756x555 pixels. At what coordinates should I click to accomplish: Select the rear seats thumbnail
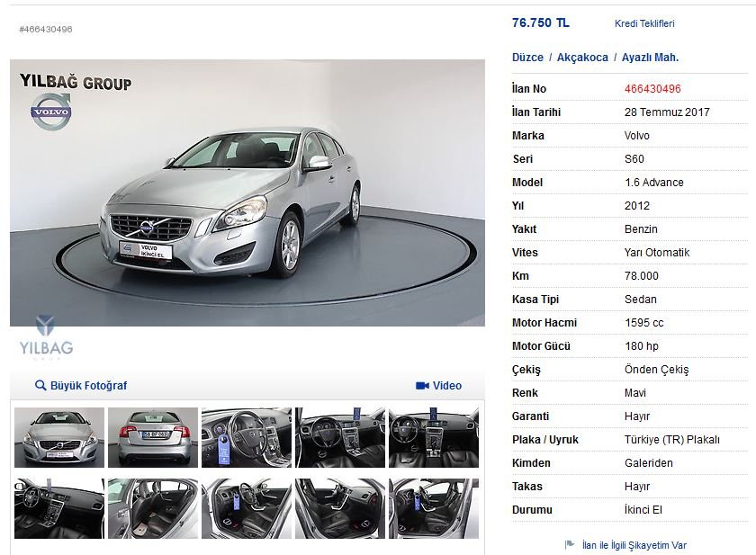(x=153, y=508)
